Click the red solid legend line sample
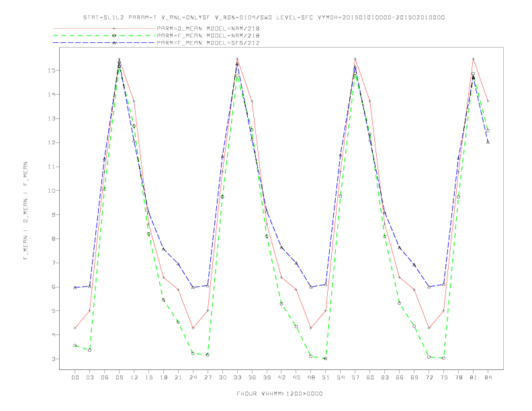This screenshot has height=411, width=532. pos(104,28)
